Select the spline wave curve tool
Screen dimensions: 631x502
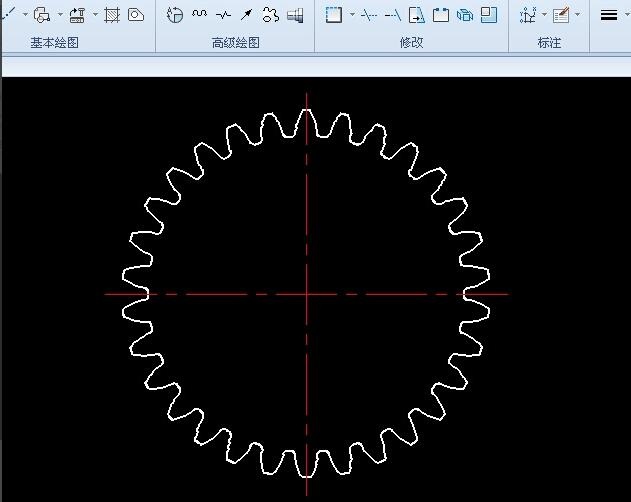pyautogui.click(x=200, y=14)
